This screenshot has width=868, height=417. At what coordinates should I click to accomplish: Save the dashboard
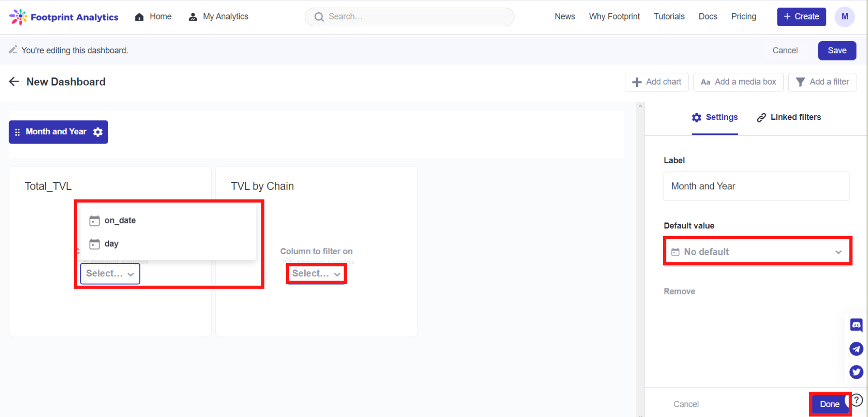pos(837,51)
